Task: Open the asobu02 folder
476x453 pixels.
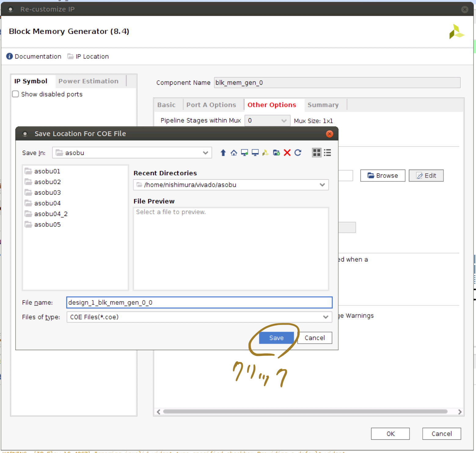Action: (x=43, y=182)
